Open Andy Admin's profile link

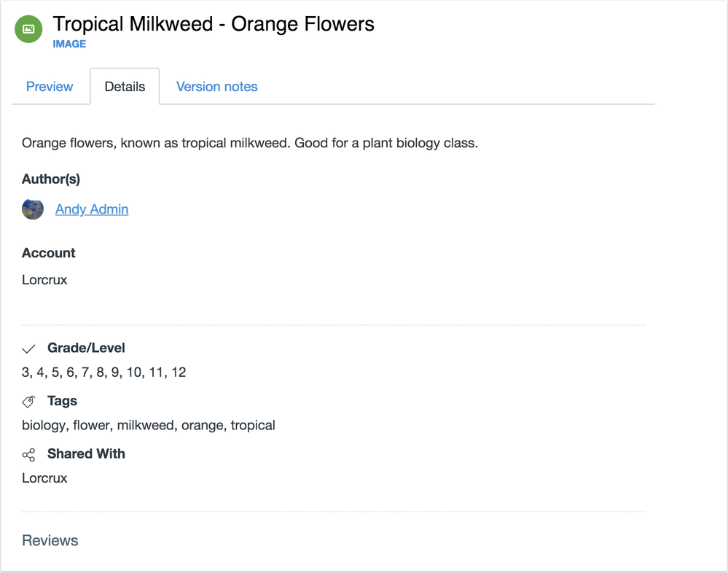(91, 209)
